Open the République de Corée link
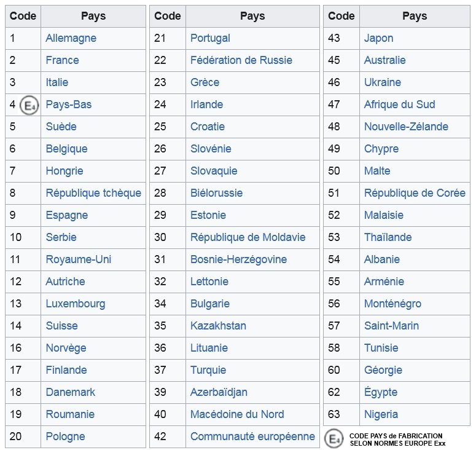The height and width of the screenshot is (450, 476). click(415, 193)
